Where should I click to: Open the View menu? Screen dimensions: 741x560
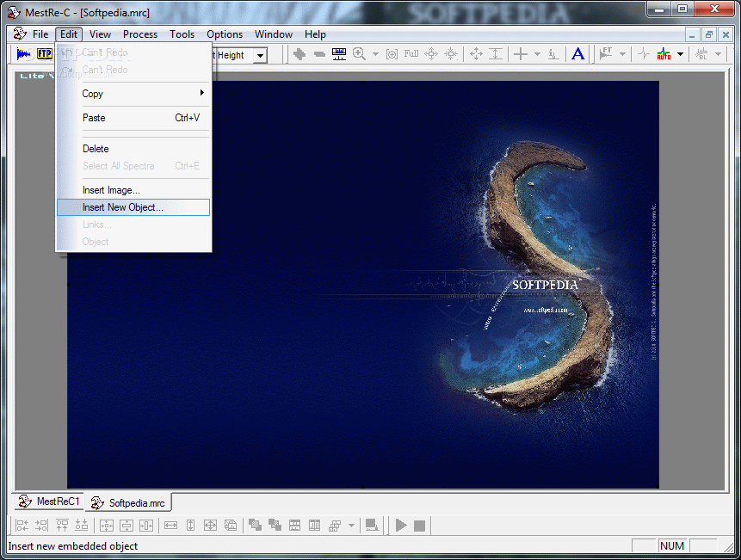[100, 34]
